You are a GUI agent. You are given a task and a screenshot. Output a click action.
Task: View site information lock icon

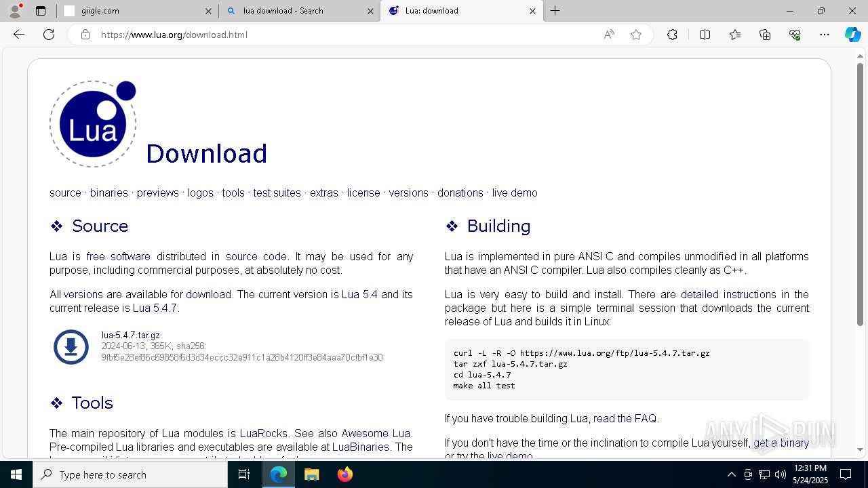coord(85,35)
